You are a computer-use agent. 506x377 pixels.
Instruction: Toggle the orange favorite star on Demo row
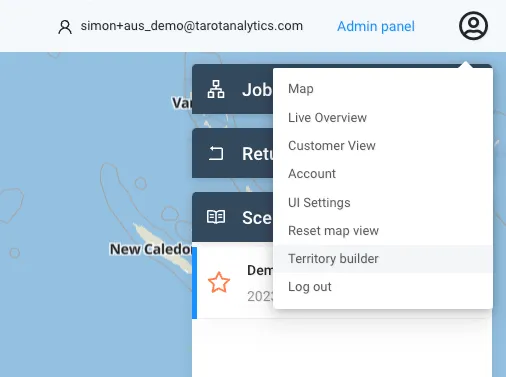tap(219, 282)
